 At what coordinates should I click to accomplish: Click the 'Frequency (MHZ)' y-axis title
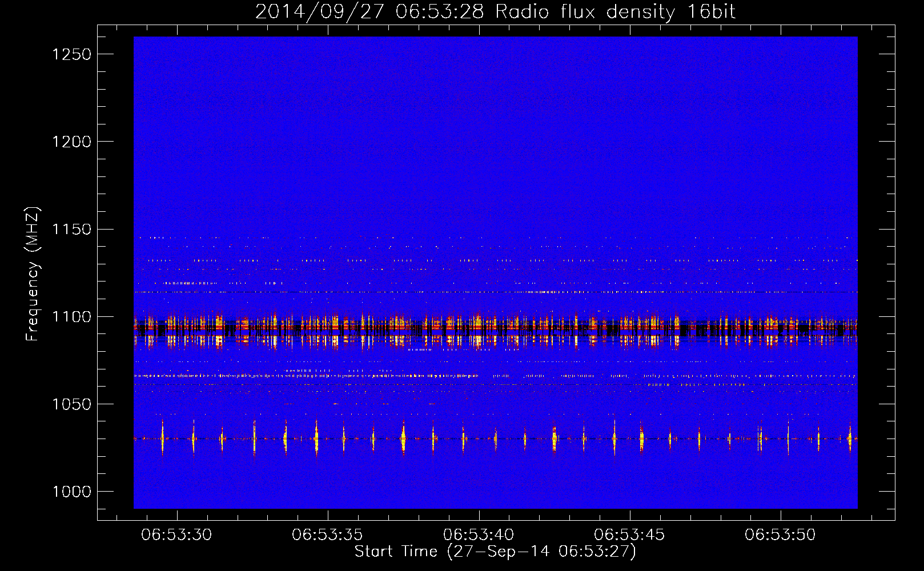pyautogui.click(x=33, y=274)
